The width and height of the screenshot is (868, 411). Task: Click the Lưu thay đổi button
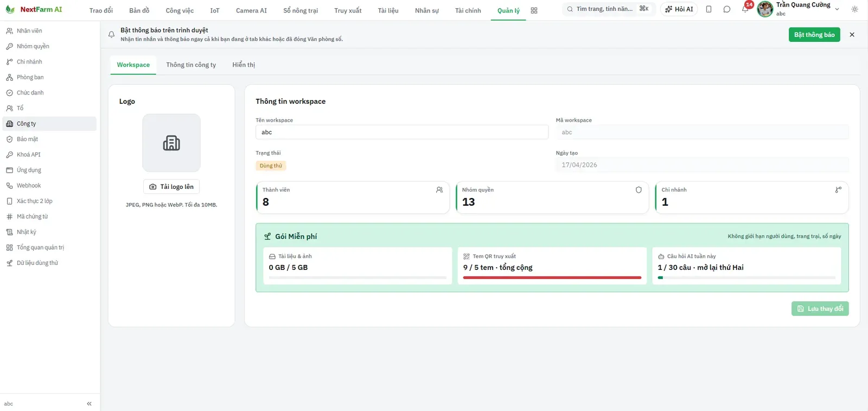point(820,309)
